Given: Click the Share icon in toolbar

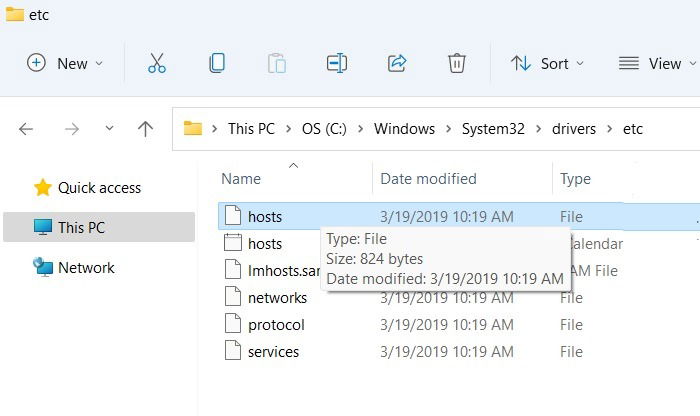Looking at the screenshot, I should (397, 63).
